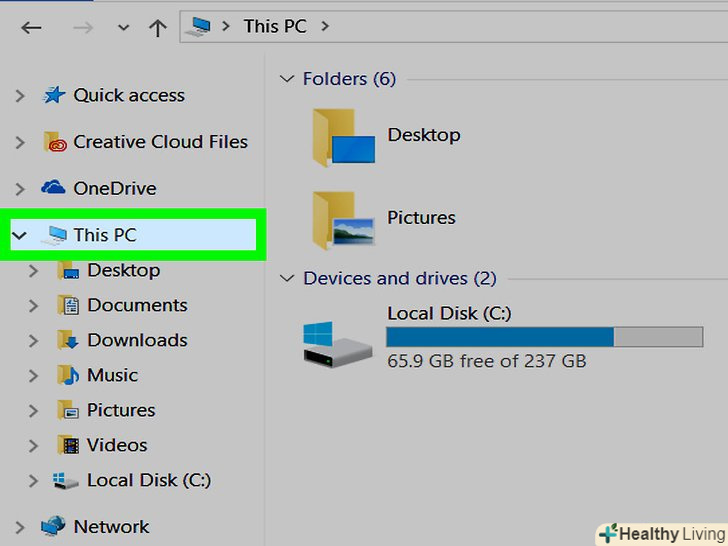This screenshot has height=546, width=728.
Task: Expand the Downloads tree node
Action: [x=33, y=341]
